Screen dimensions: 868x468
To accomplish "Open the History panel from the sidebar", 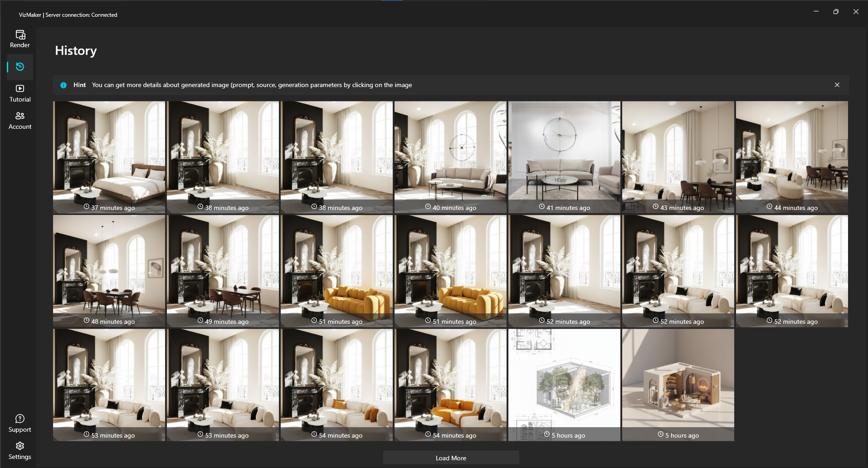I will (x=20, y=66).
